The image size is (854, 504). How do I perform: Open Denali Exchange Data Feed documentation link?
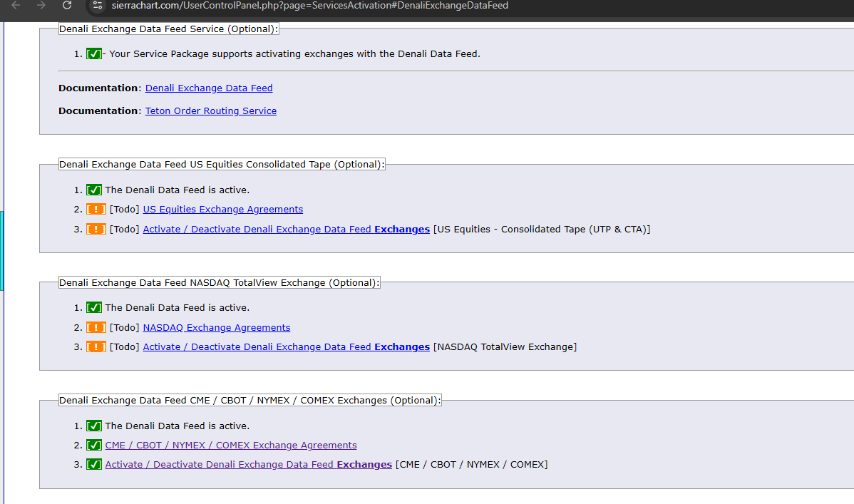pyautogui.click(x=209, y=88)
